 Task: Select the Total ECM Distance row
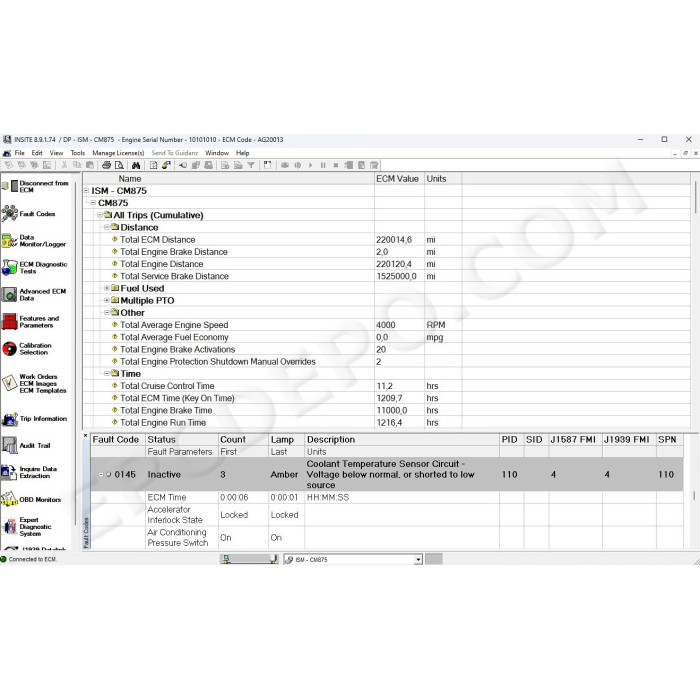[x=387, y=239]
